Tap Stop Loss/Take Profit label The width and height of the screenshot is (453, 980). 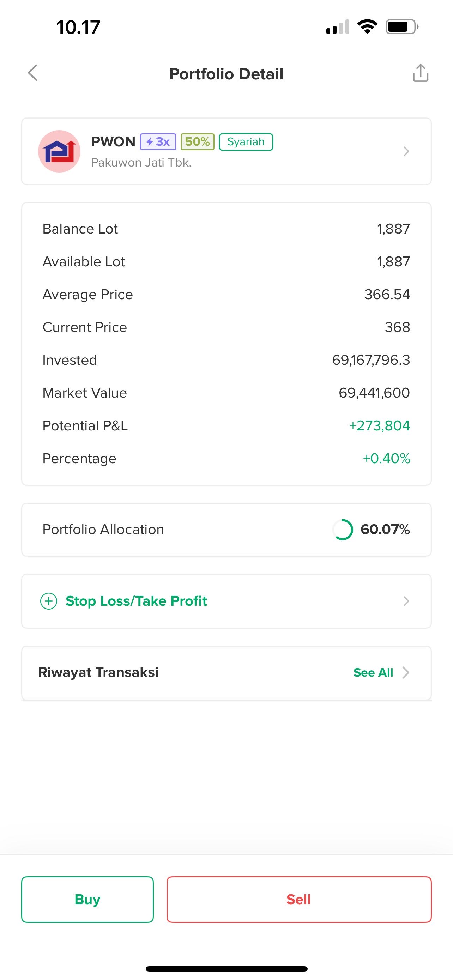click(x=136, y=601)
